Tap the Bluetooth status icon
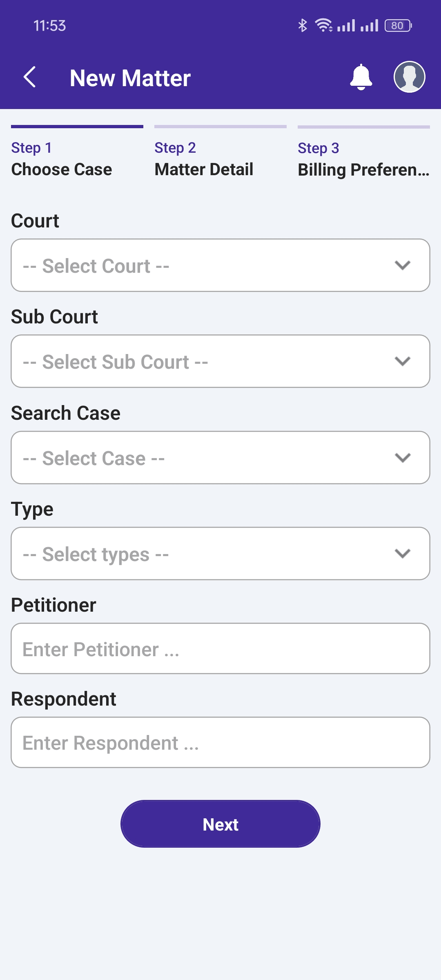The image size is (441, 980). point(302,26)
